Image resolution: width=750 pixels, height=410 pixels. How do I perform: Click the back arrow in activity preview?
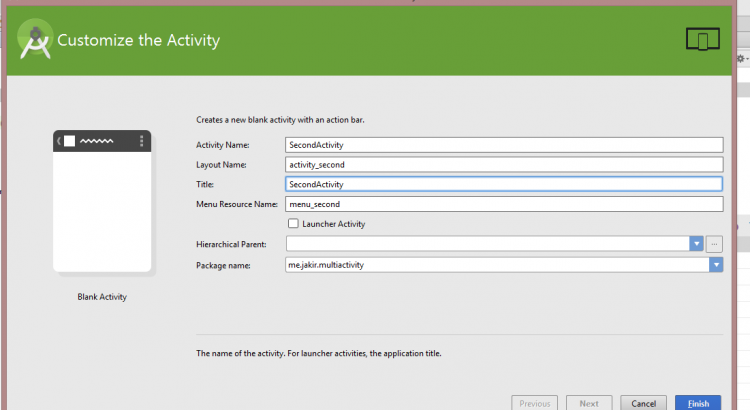59,141
